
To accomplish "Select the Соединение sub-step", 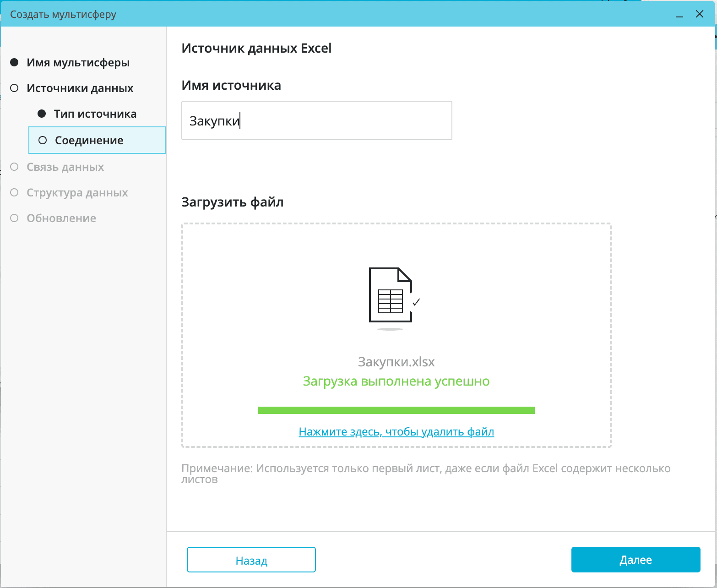I will [89, 141].
